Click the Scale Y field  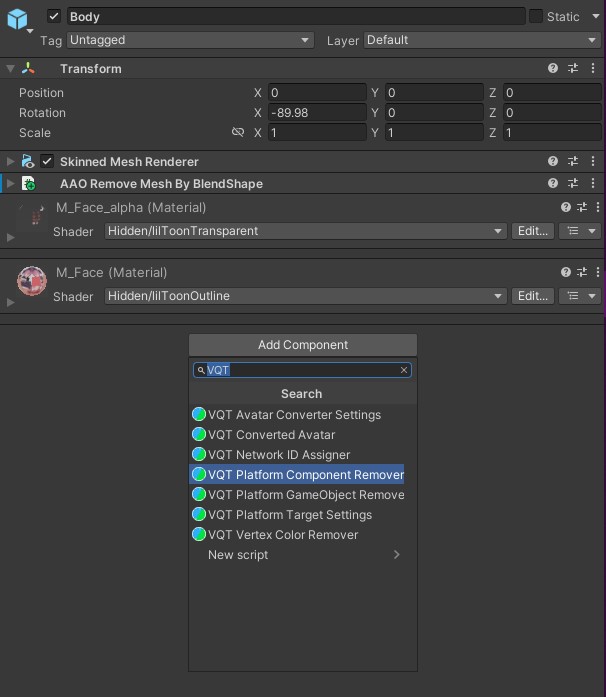point(434,132)
